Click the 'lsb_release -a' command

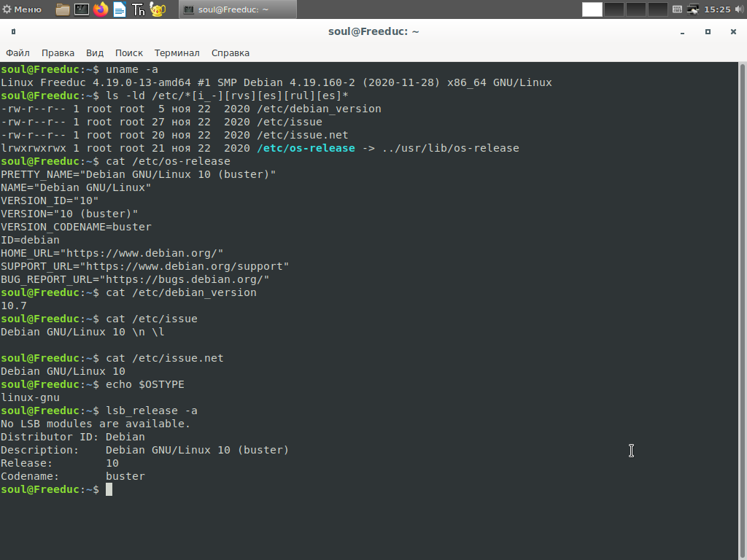point(152,411)
